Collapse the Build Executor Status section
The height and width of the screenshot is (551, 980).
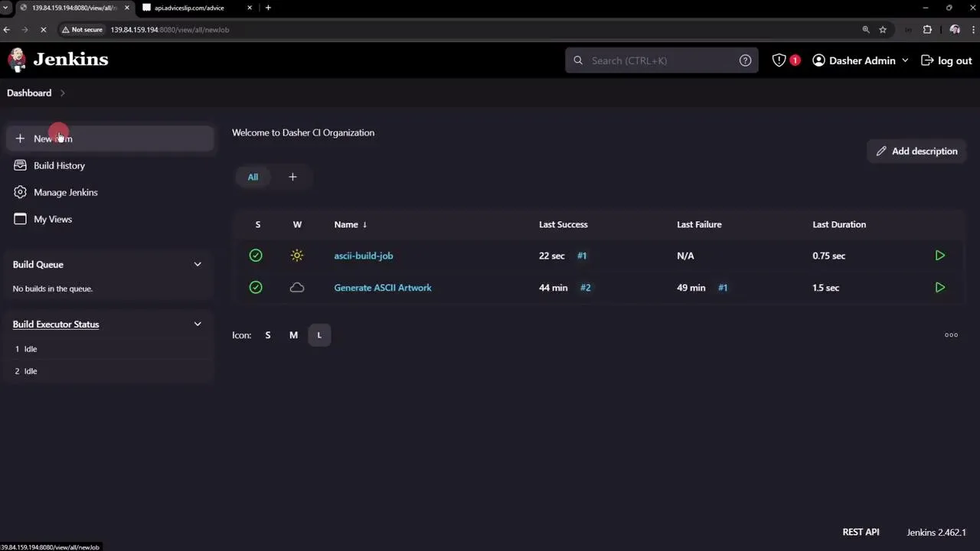[x=198, y=324]
